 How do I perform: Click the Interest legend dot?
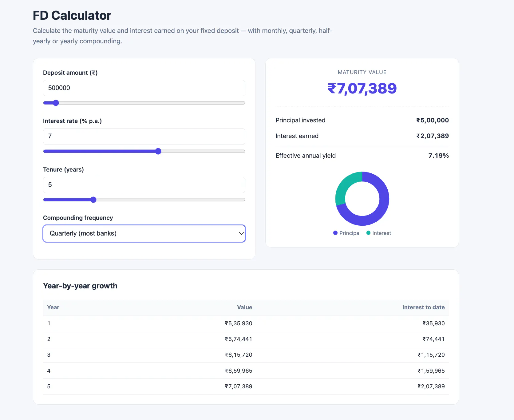click(368, 233)
